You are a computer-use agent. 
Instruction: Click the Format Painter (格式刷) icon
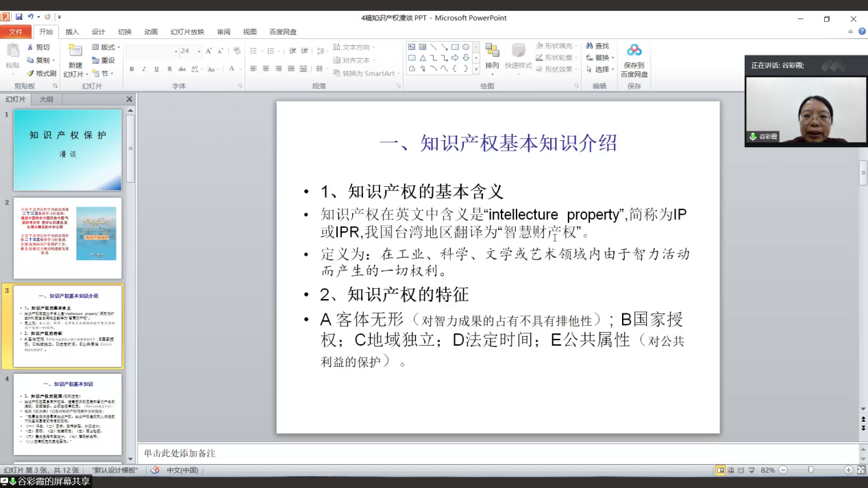[x=31, y=73]
